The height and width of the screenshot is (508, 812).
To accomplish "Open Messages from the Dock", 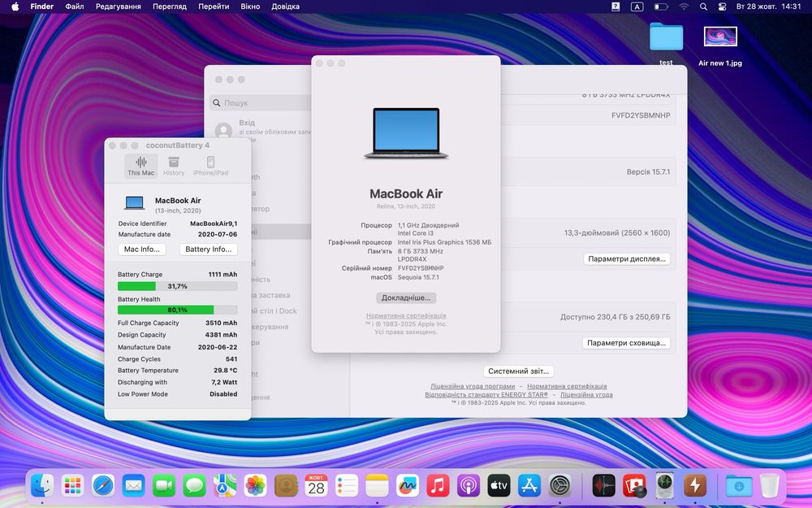I will [x=195, y=486].
